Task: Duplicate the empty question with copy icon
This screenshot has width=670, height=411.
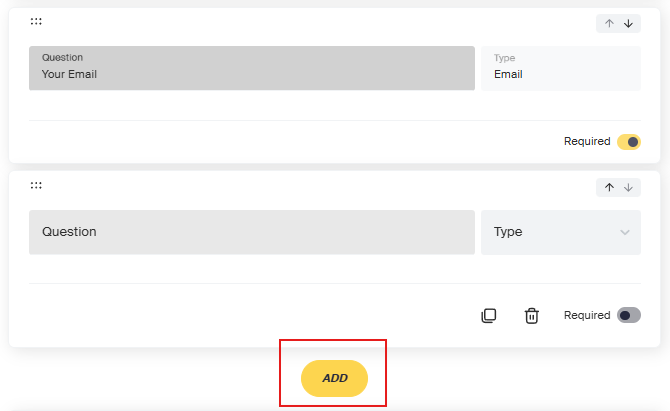Action: [x=489, y=316]
